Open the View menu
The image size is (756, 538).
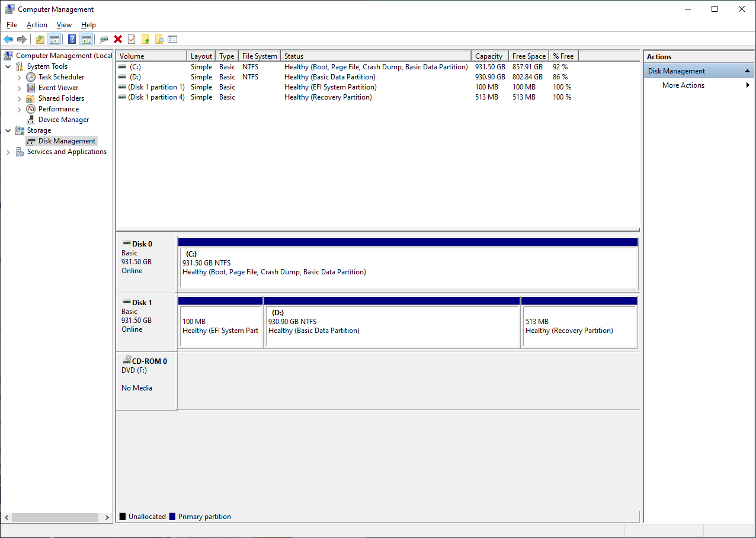coord(64,25)
